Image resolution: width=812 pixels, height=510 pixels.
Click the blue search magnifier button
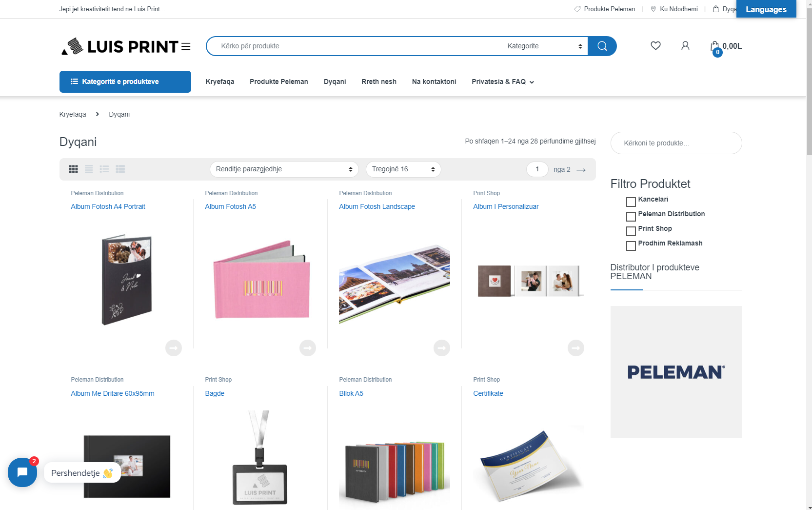(x=602, y=46)
